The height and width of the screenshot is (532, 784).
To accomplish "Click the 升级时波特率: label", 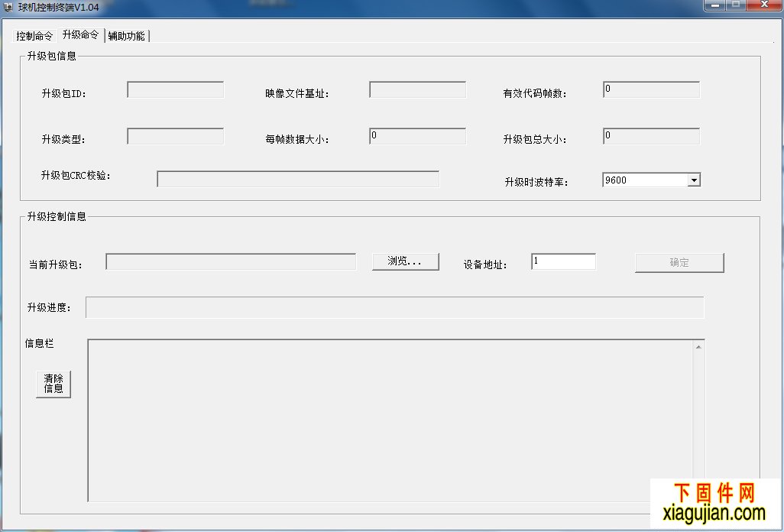I will [536, 182].
